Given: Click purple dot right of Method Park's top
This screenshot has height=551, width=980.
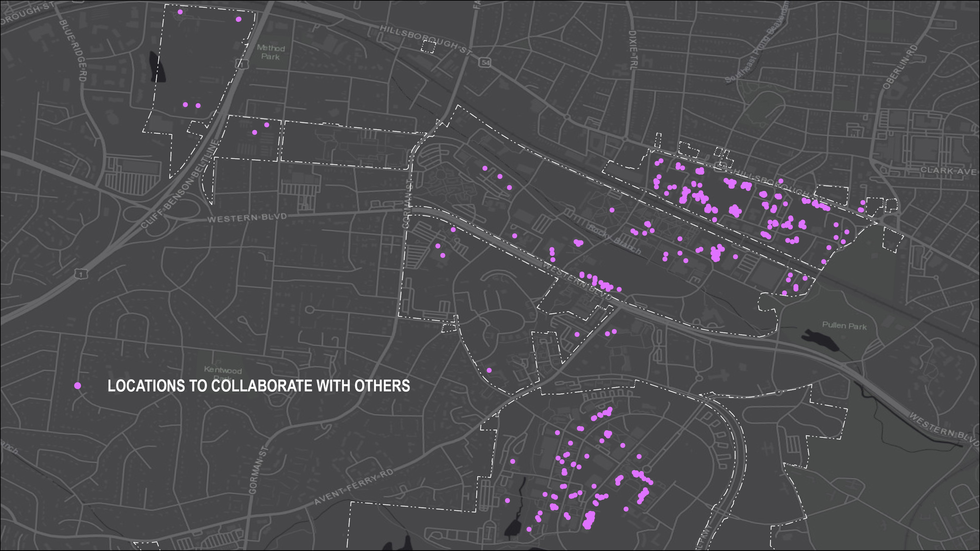Looking at the screenshot, I should click(238, 19).
